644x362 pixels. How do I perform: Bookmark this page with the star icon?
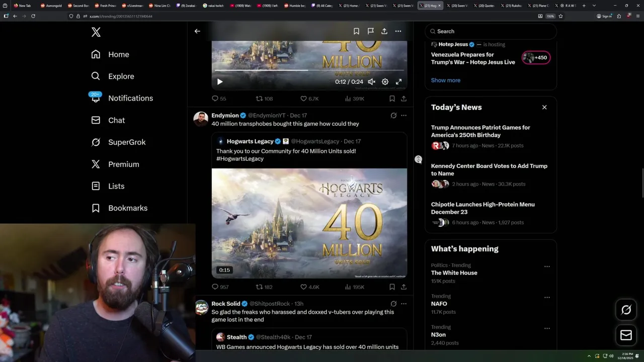[x=560, y=16]
